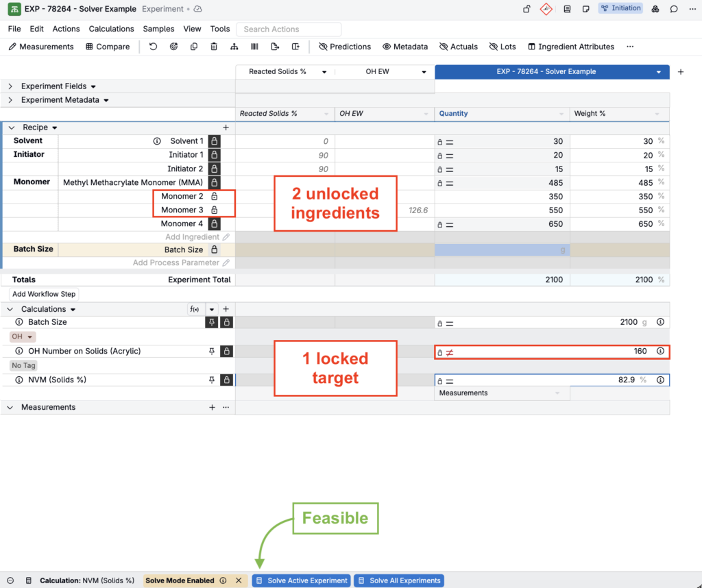Toggle lock on OH Number on Solids calculation
The image size is (702, 588).
226,352
